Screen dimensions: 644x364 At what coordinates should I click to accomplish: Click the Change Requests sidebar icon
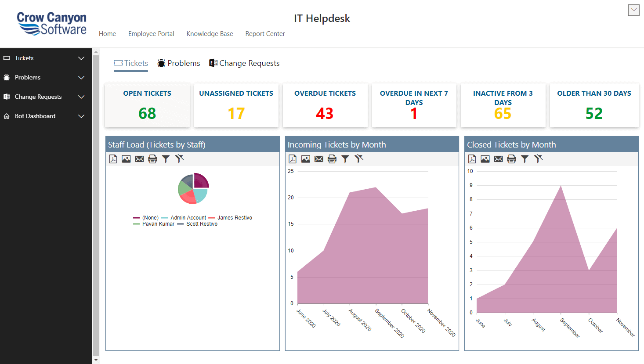tap(7, 97)
